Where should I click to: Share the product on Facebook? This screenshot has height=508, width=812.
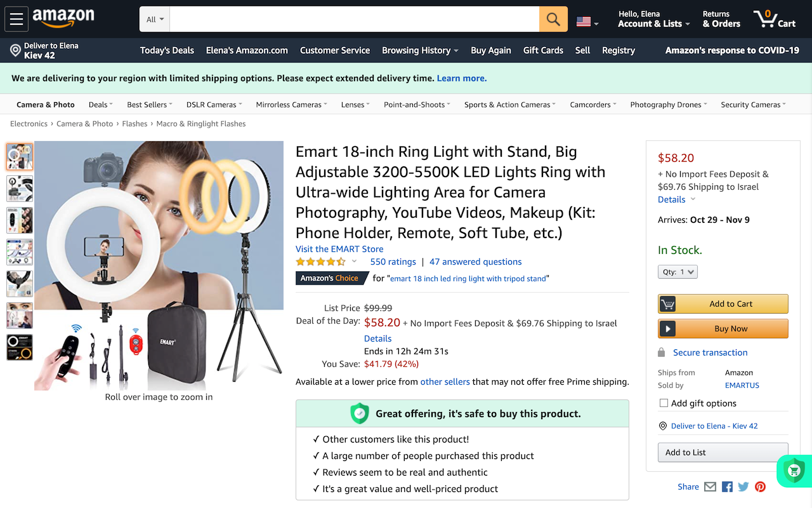(727, 487)
